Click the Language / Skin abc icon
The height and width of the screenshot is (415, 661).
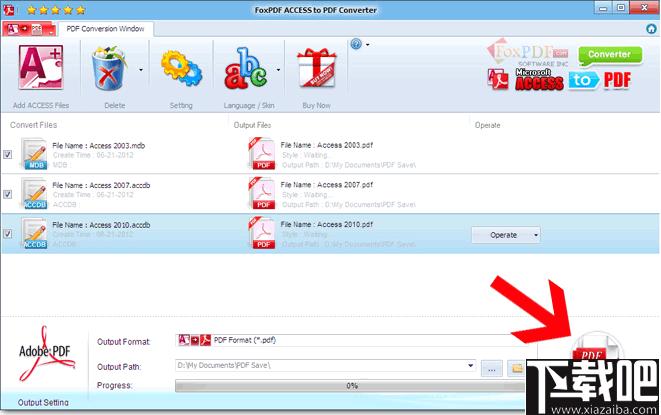pos(245,67)
